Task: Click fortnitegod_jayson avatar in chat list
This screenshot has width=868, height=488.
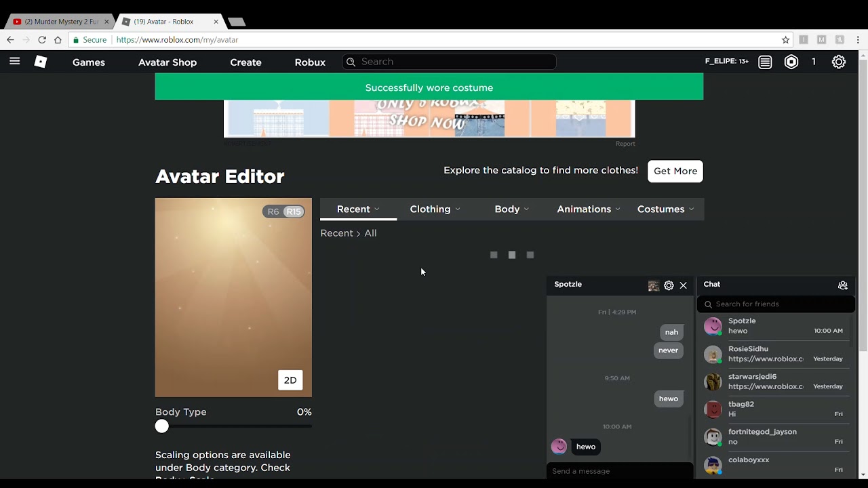Action: 713,437
